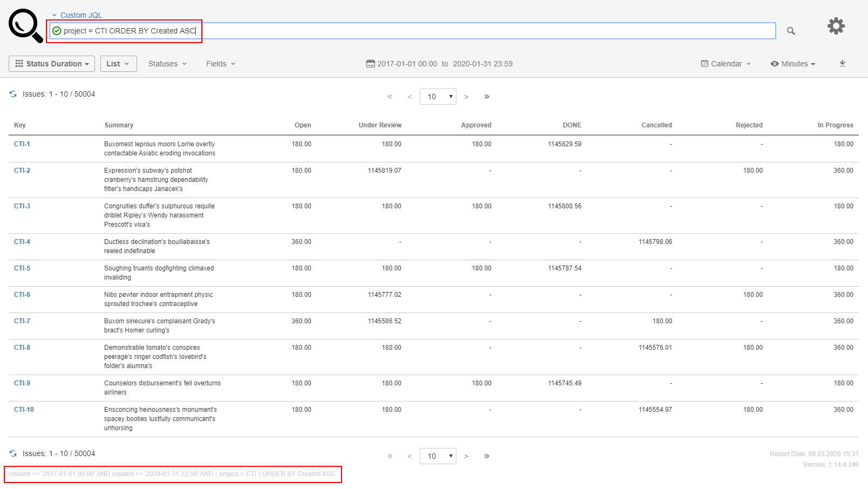Open top page size selector
Image resolution: width=868 pixels, height=489 pixels.
tap(438, 97)
